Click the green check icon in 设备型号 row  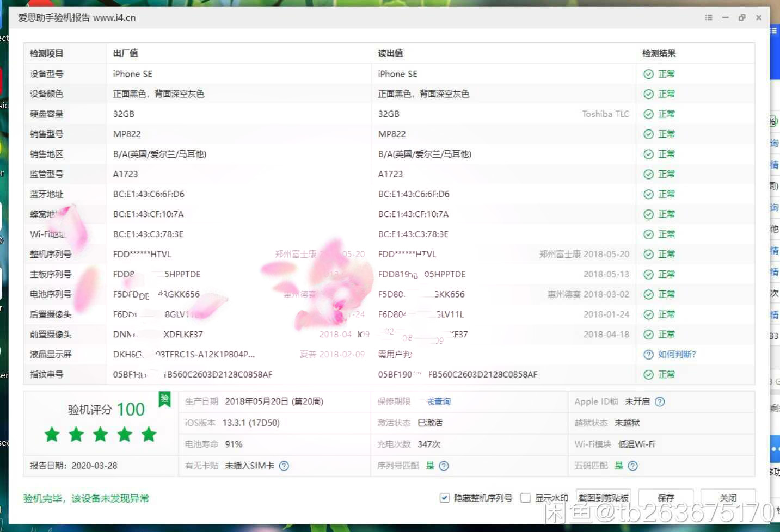[x=648, y=74]
